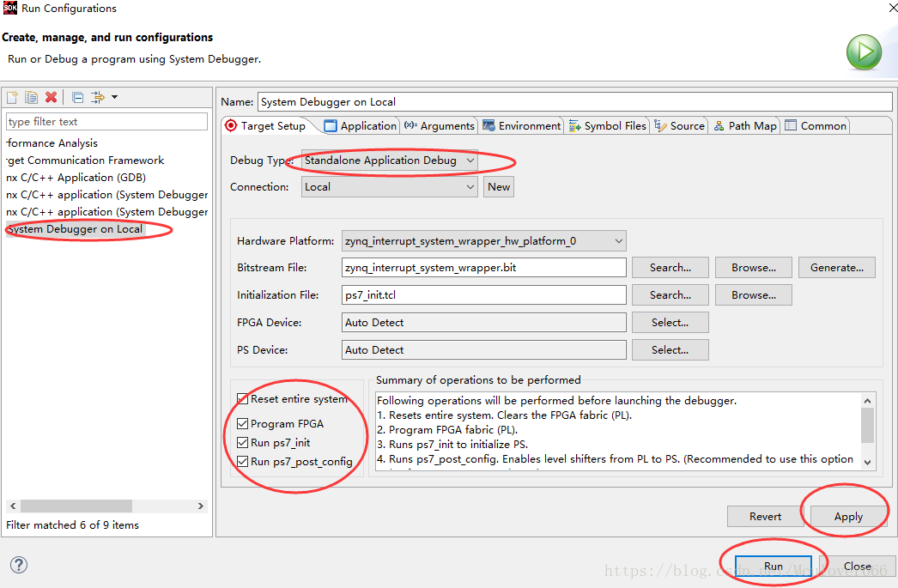Click the FPGA Device Auto Detect field
This screenshot has height=588, width=898.
(x=483, y=323)
